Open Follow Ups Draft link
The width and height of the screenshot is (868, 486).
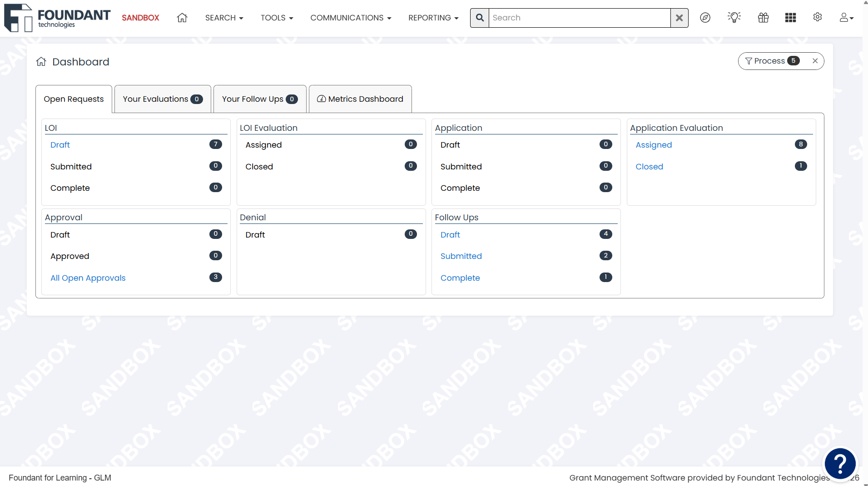pyautogui.click(x=450, y=235)
